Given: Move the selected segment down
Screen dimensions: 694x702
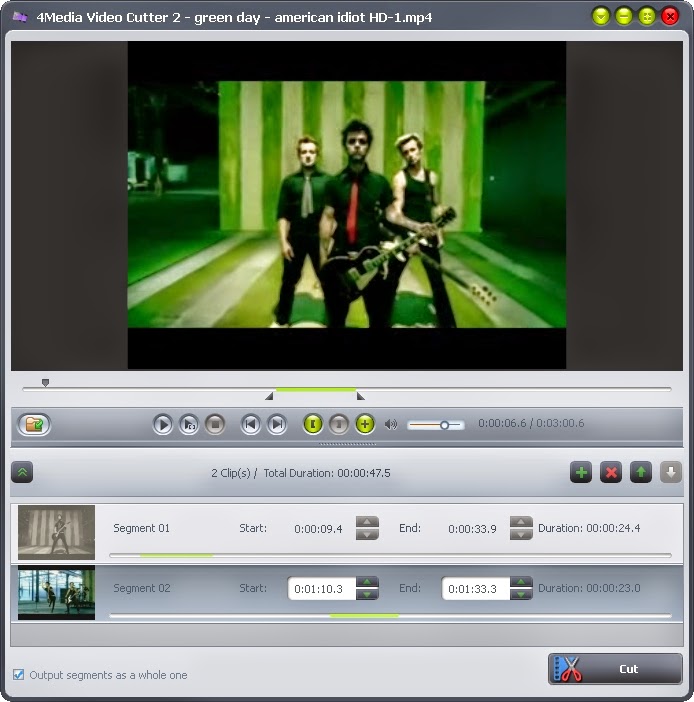Looking at the screenshot, I should click(x=670, y=472).
